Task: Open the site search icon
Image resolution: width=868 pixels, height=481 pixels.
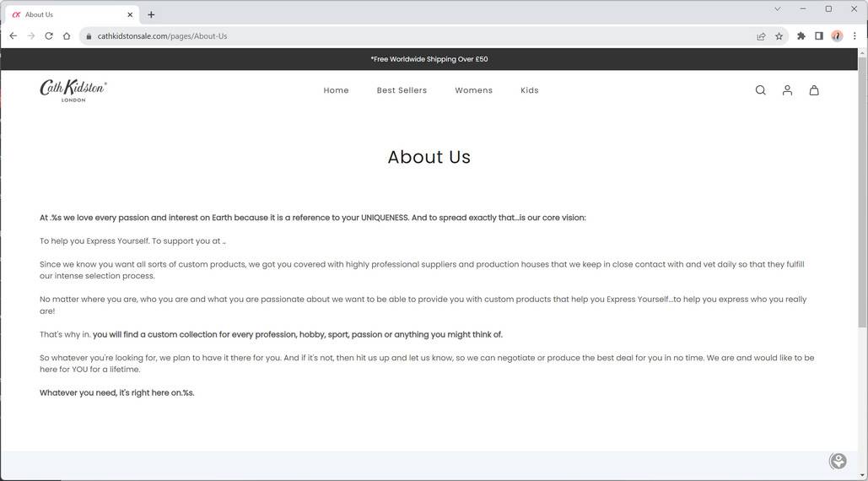Action: coord(761,90)
